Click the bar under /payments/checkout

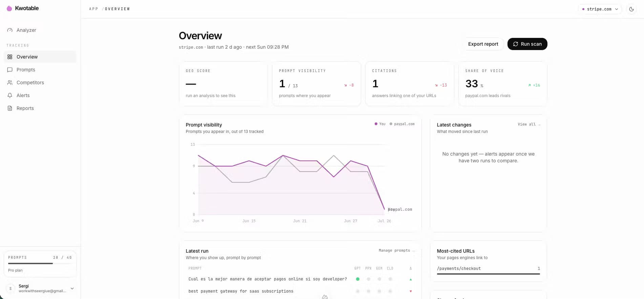point(489,274)
